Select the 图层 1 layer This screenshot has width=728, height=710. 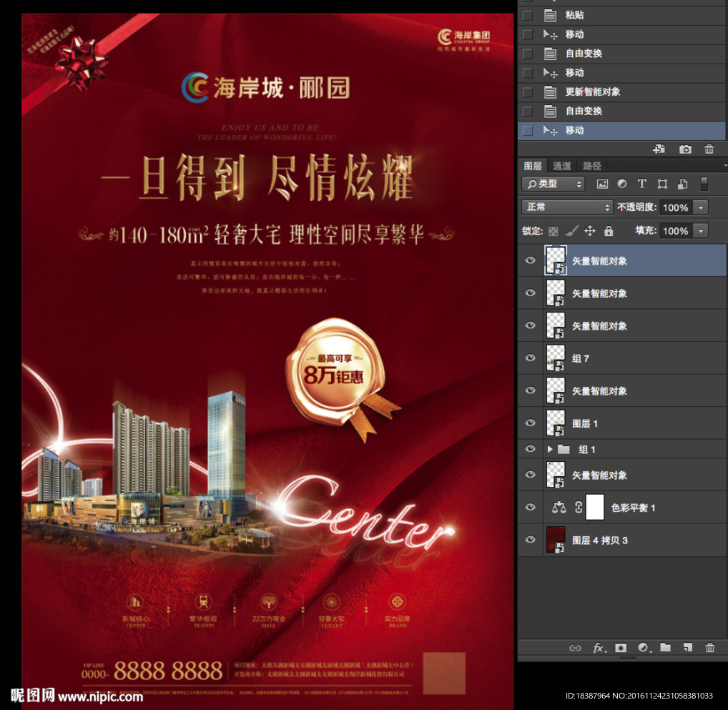[x=585, y=423]
